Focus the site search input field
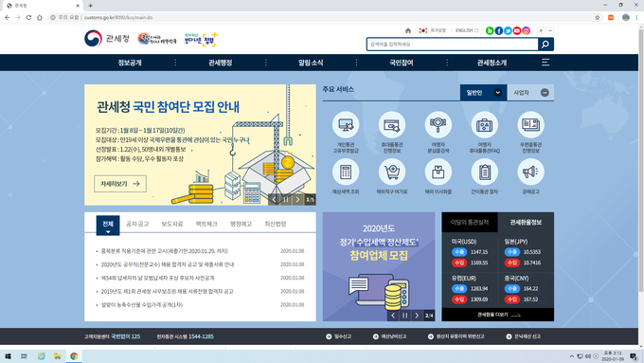Screen dimensions: 644x363 (x=452, y=44)
